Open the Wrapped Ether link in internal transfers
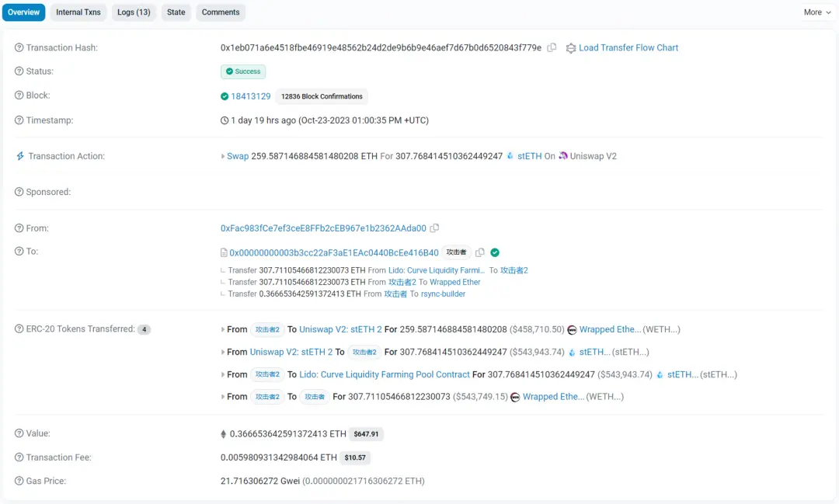This screenshot has width=839, height=504. point(454,282)
